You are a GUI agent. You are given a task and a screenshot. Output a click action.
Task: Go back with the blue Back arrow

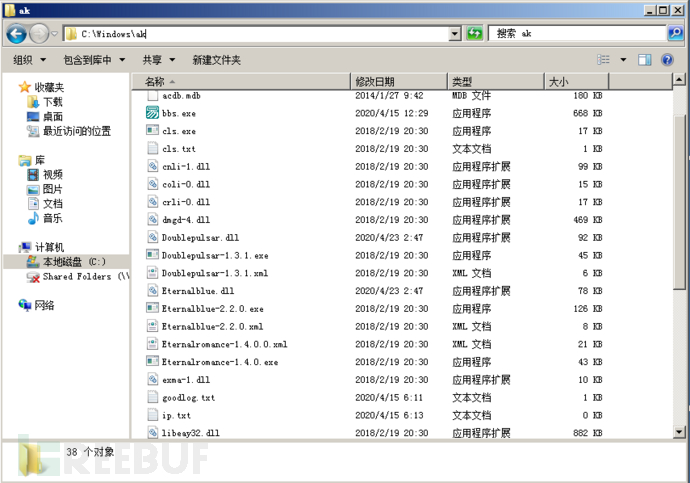pyautogui.click(x=17, y=34)
